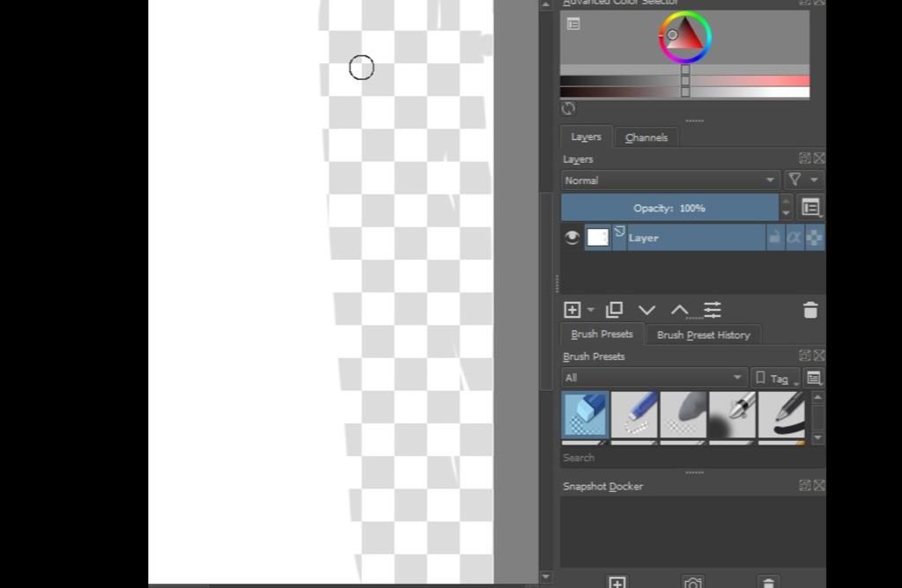This screenshot has width=902, height=588.
Task: Switch to the Brush Presets tab
Action: (601, 334)
